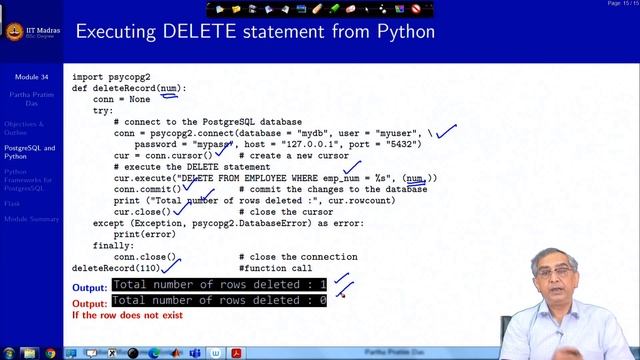Click 'Partha Pratim Das' in slide sidebar
Image resolution: width=640 pixels, height=360 pixels.
31,99
